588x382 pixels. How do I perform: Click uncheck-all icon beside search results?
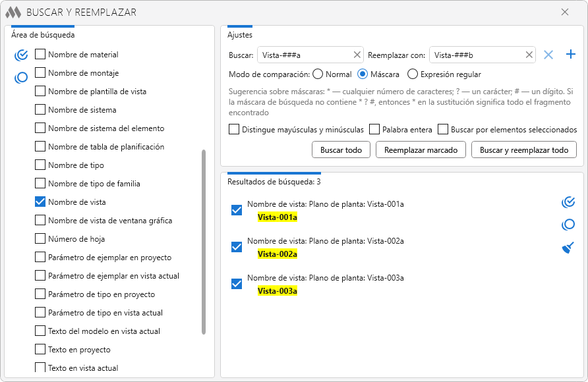tap(568, 225)
